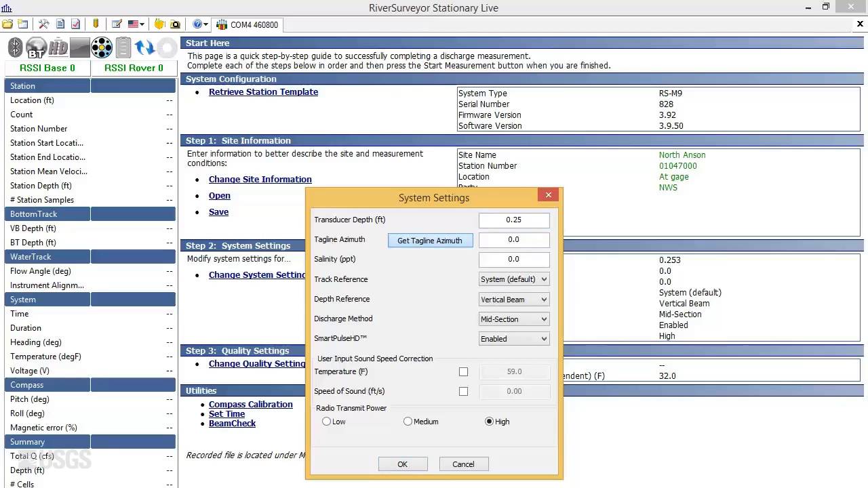Image resolution: width=868 pixels, height=488 pixels.
Task: Expand the help icon dropdown arrow
Action: tap(205, 24)
